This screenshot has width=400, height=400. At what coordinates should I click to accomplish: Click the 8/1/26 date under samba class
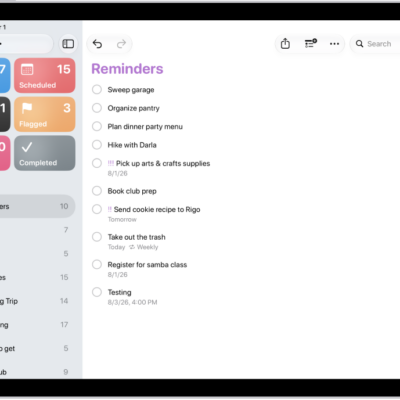[117, 275]
